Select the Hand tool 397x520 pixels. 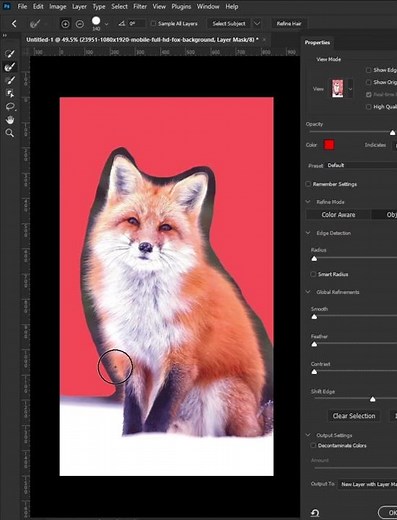(10, 120)
